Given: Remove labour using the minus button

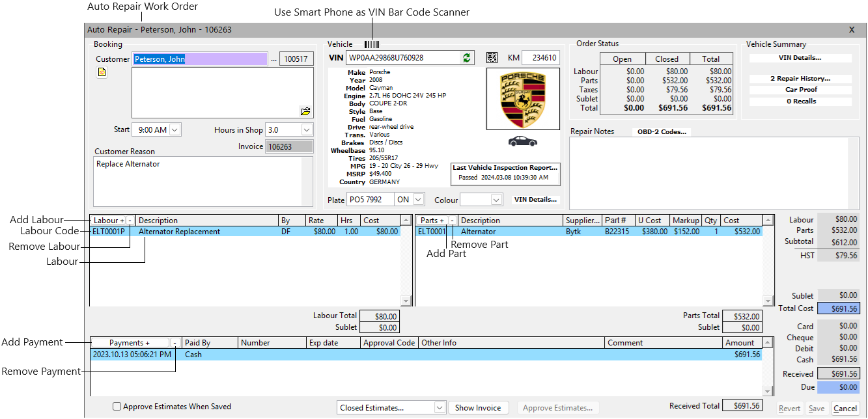Looking at the screenshot, I should pos(130,221).
